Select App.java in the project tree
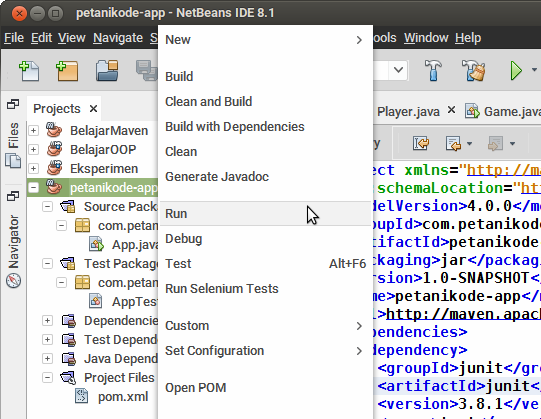Screen dimensions: 541x419 [x=135, y=245]
